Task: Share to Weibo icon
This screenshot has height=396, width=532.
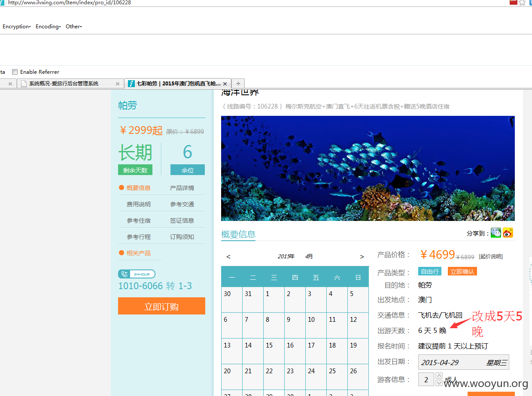Action: pyautogui.click(x=508, y=233)
